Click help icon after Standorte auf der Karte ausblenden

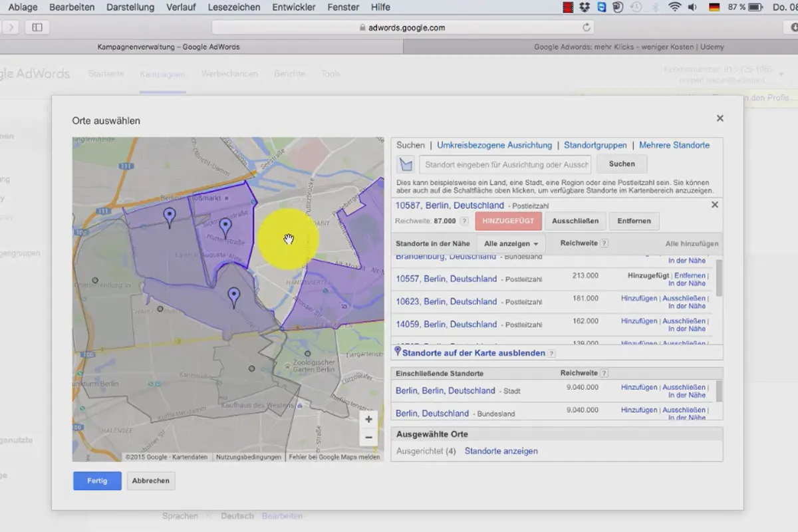[x=551, y=354]
